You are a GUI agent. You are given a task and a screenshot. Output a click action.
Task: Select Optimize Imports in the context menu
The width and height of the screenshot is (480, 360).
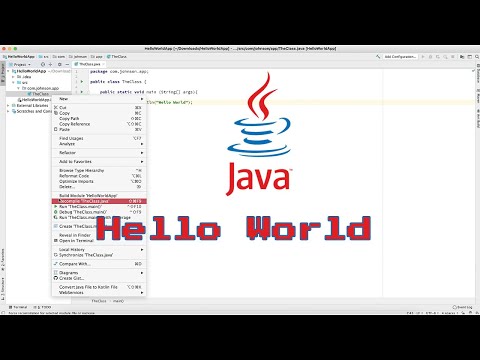pyautogui.click(x=99, y=181)
